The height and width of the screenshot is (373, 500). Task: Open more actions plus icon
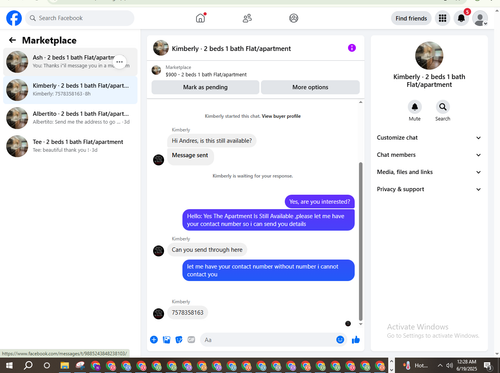[x=154, y=340]
